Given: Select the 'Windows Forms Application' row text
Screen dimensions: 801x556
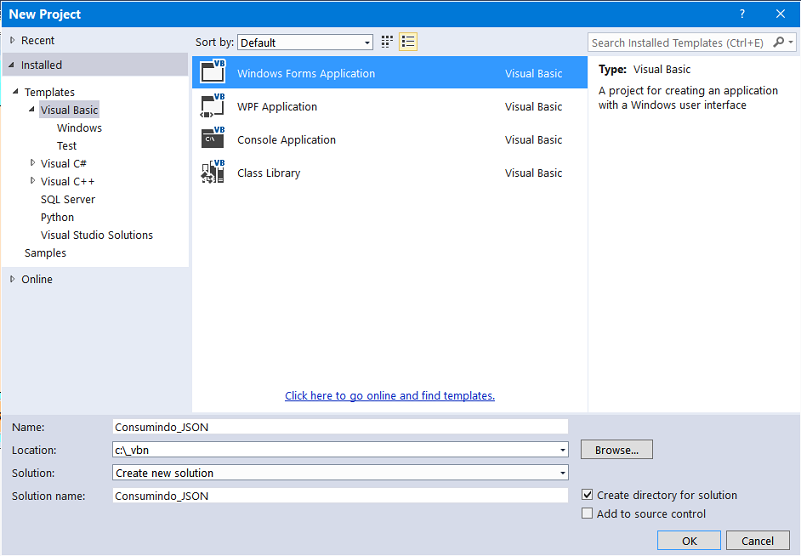Looking at the screenshot, I should (x=306, y=73).
